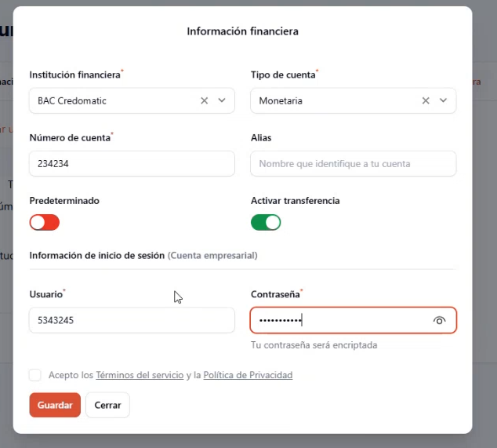Check the accept terms checkbox
Screen dimensions: 497x448
point(34,375)
